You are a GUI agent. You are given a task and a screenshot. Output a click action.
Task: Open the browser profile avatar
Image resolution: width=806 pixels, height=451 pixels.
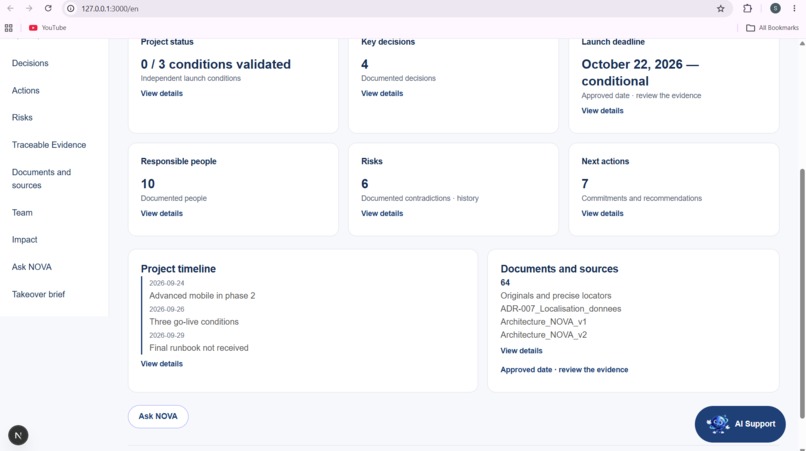pyautogui.click(x=775, y=8)
